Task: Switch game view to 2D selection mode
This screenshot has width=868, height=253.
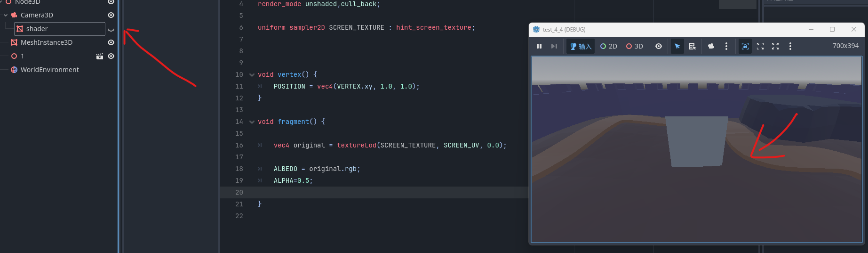Action: pyautogui.click(x=609, y=46)
